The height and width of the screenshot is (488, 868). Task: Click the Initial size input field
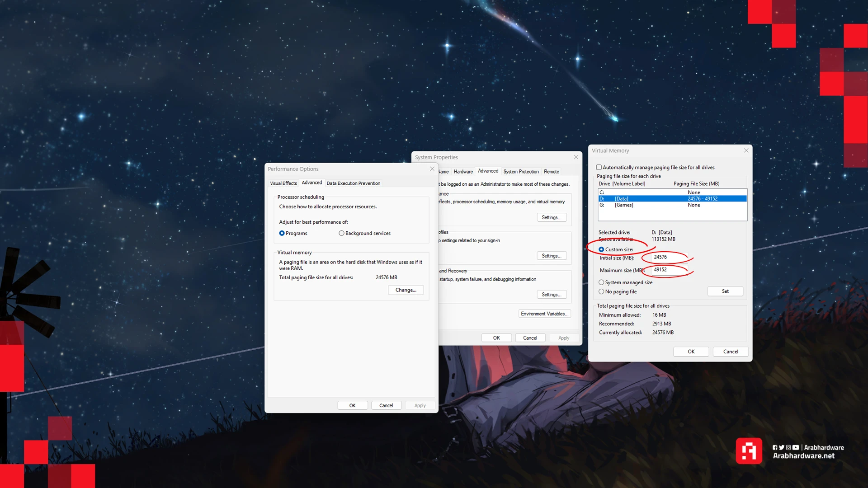[669, 257]
